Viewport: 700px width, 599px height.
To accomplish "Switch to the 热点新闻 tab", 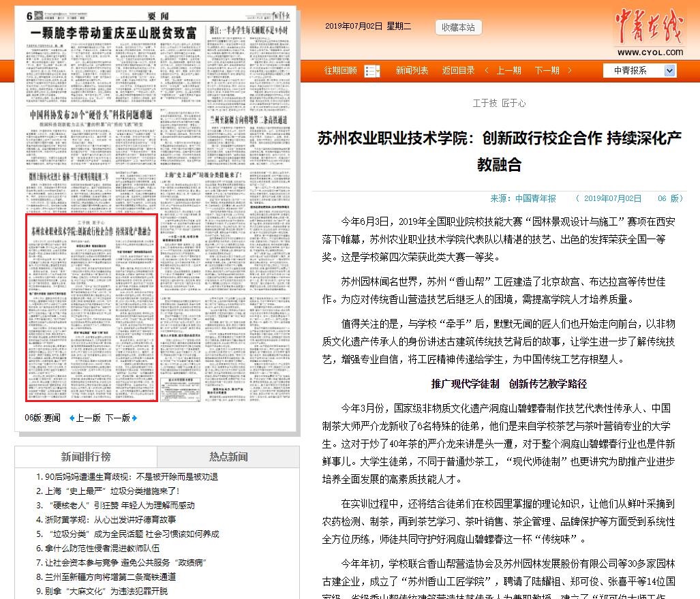I will pos(228,457).
